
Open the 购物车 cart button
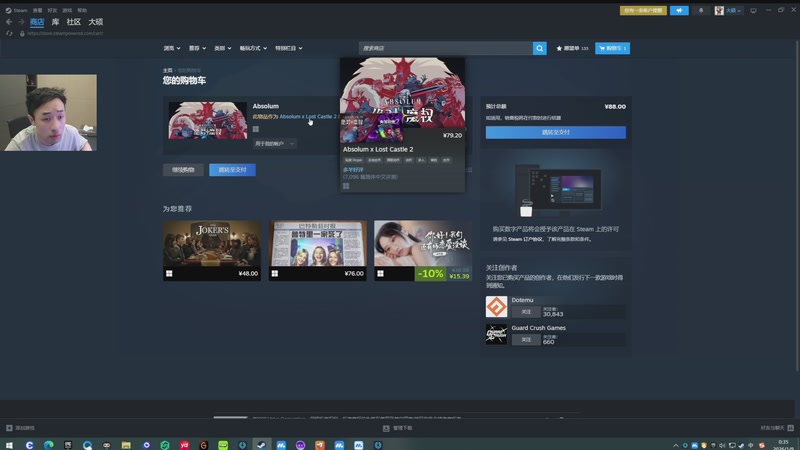coord(612,48)
